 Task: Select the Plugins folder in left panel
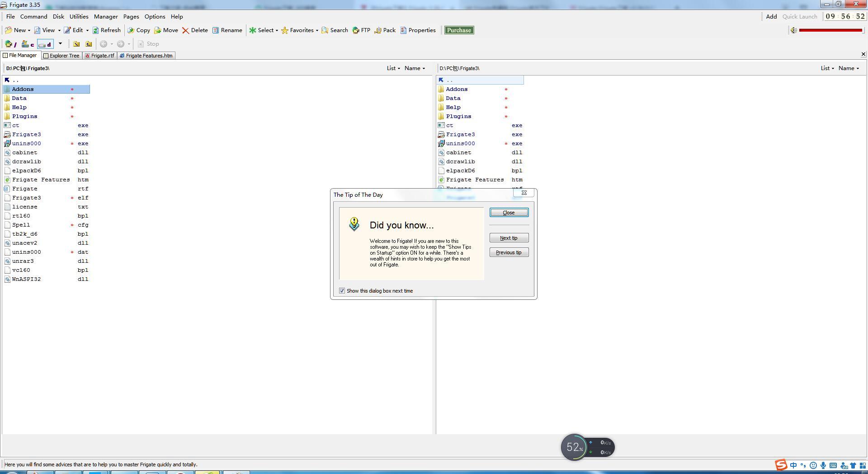click(x=24, y=116)
